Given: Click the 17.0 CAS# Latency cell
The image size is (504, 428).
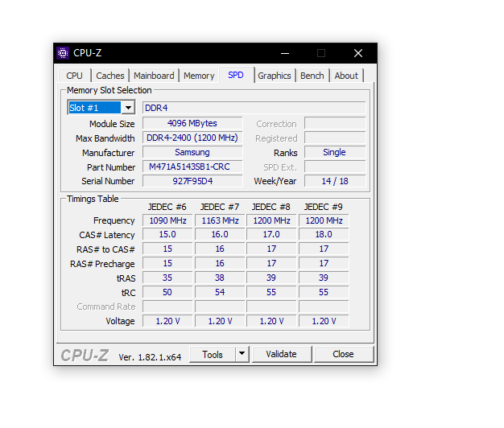Looking at the screenshot, I should (x=271, y=234).
